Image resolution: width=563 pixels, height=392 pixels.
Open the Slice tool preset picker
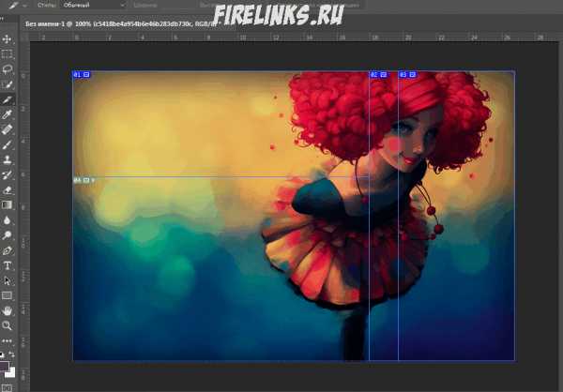coord(17,6)
